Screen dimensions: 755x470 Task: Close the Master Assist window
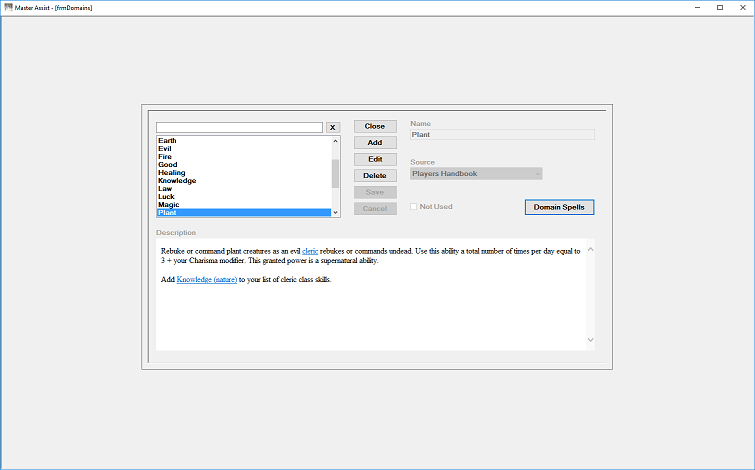(742, 8)
